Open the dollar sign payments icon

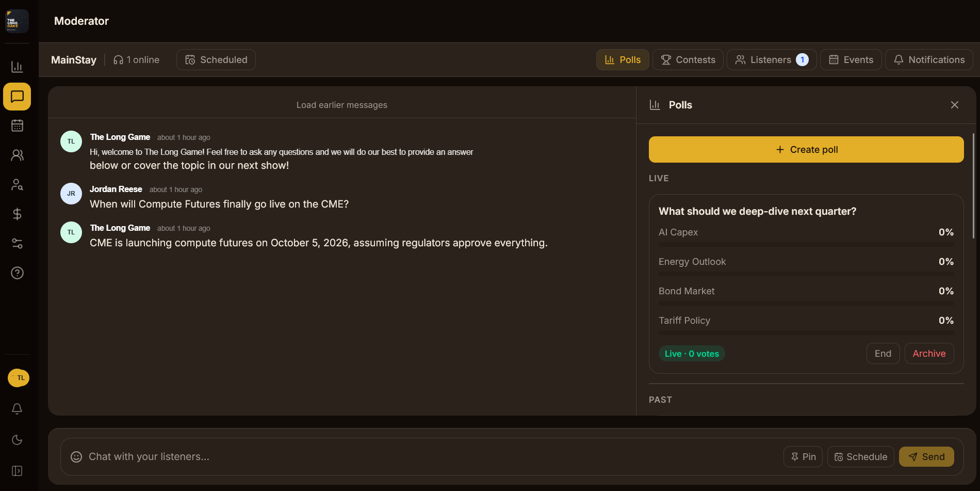point(17,214)
